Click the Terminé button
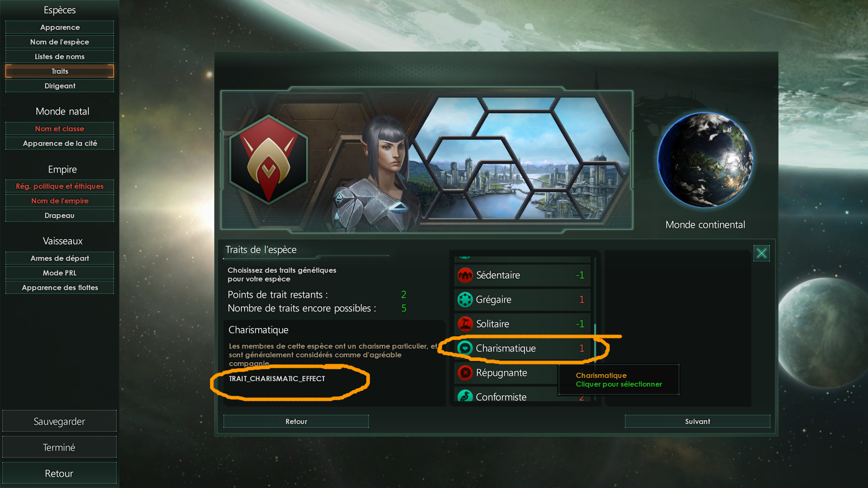This screenshot has height=488, width=868. tap(59, 447)
